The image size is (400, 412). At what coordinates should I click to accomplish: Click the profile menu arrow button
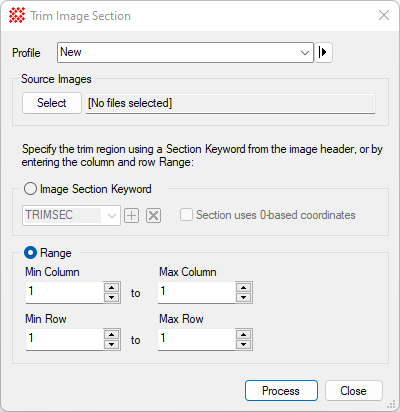pyautogui.click(x=323, y=52)
